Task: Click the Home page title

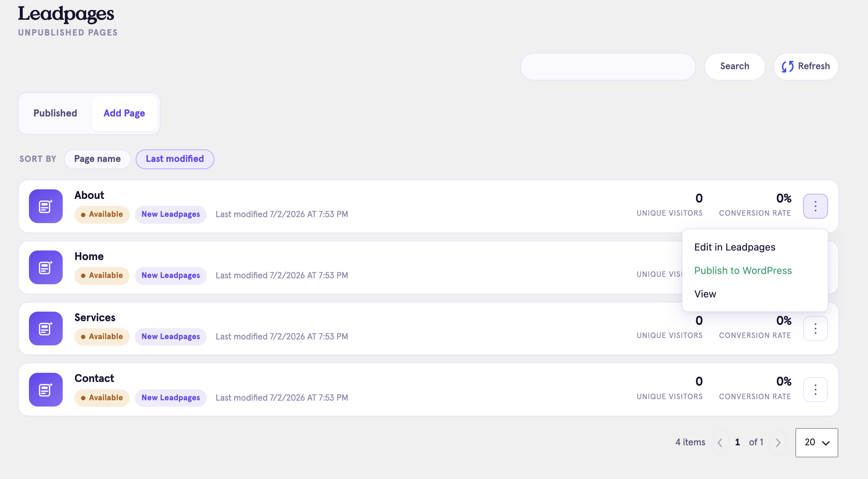Action: pyautogui.click(x=89, y=256)
